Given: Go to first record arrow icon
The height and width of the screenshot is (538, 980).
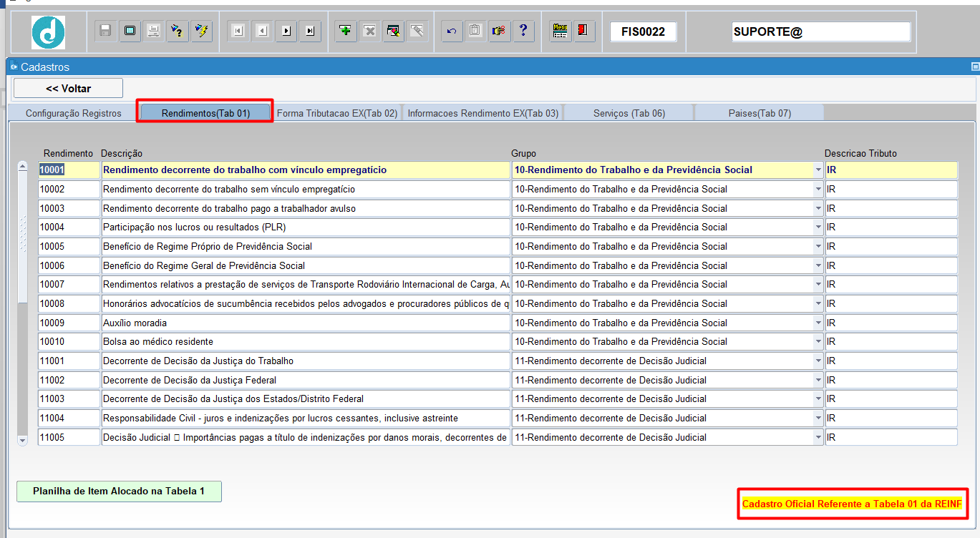Looking at the screenshot, I should 238,31.
